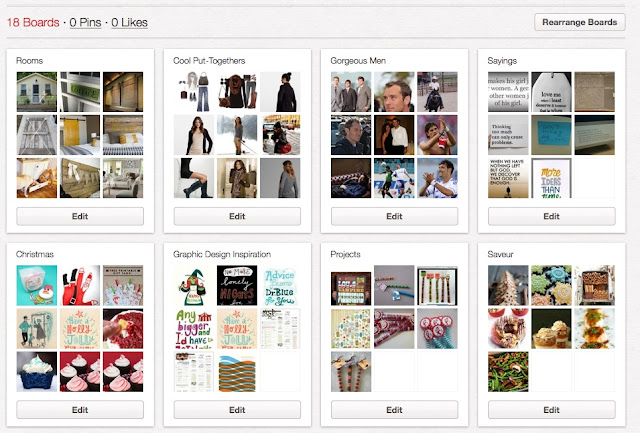Open the green Cottage sign thumbnail
The width and height of the screenshot is (640, 433).
coord(80,92)
